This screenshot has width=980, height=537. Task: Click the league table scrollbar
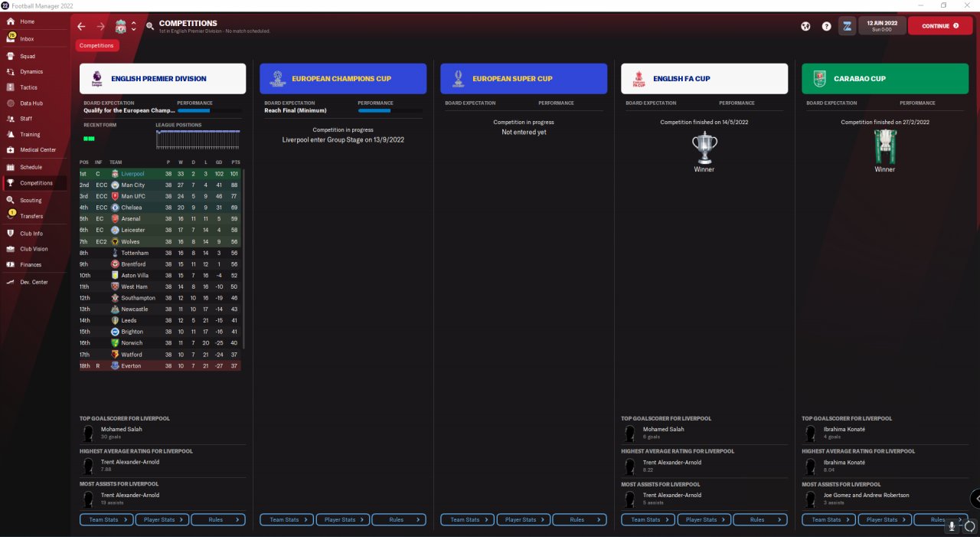tap(244, 258)
